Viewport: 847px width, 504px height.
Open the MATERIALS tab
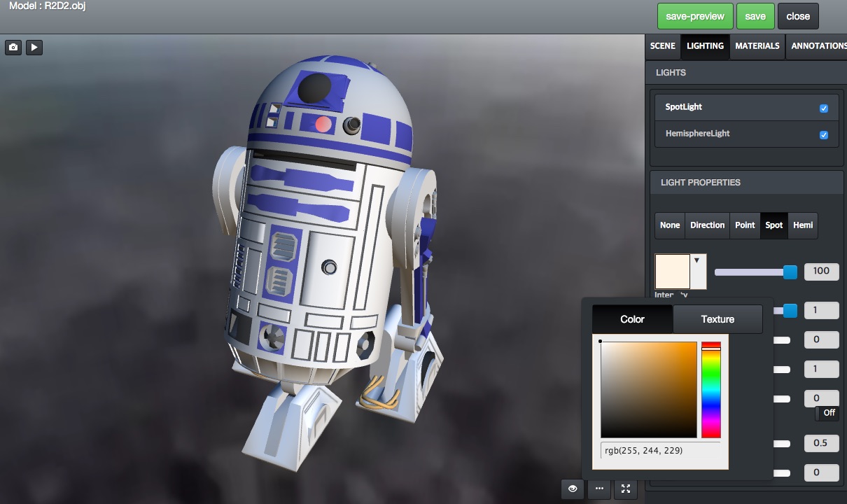757,46
